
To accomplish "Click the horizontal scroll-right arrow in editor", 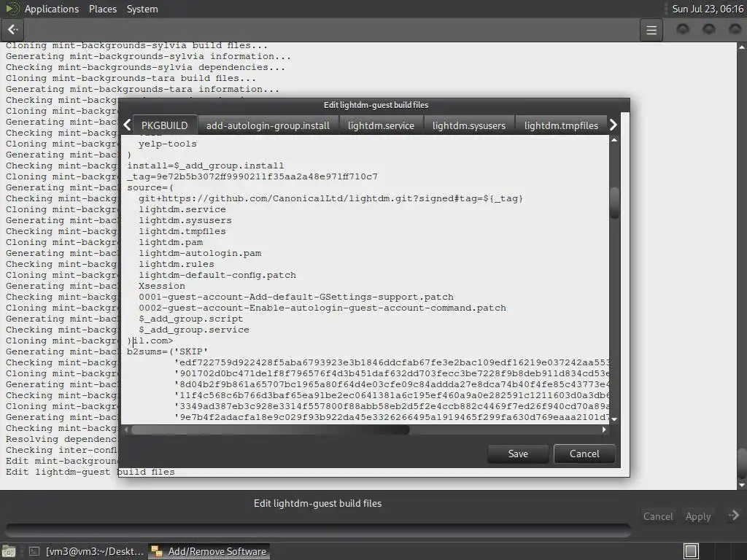I will 604,429.
